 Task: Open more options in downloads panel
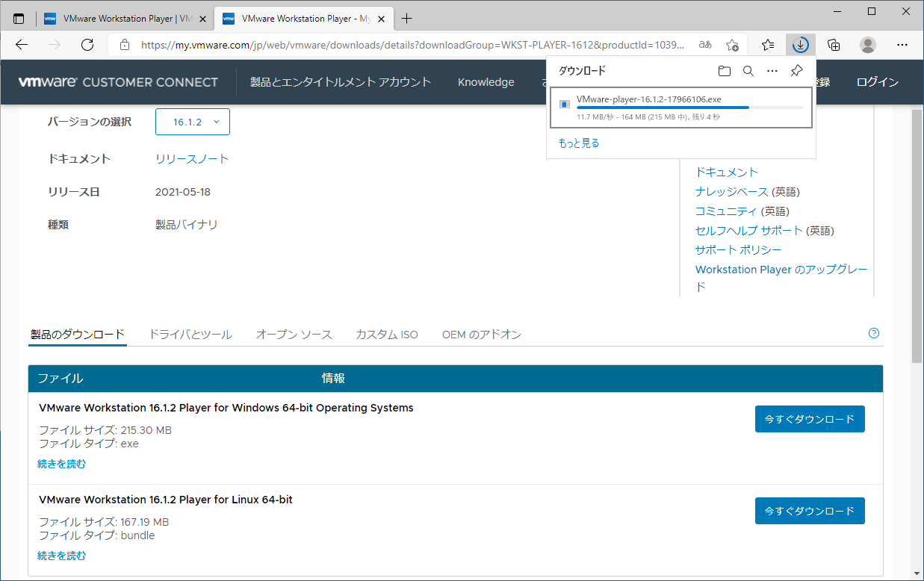click(x=772, y=71)
